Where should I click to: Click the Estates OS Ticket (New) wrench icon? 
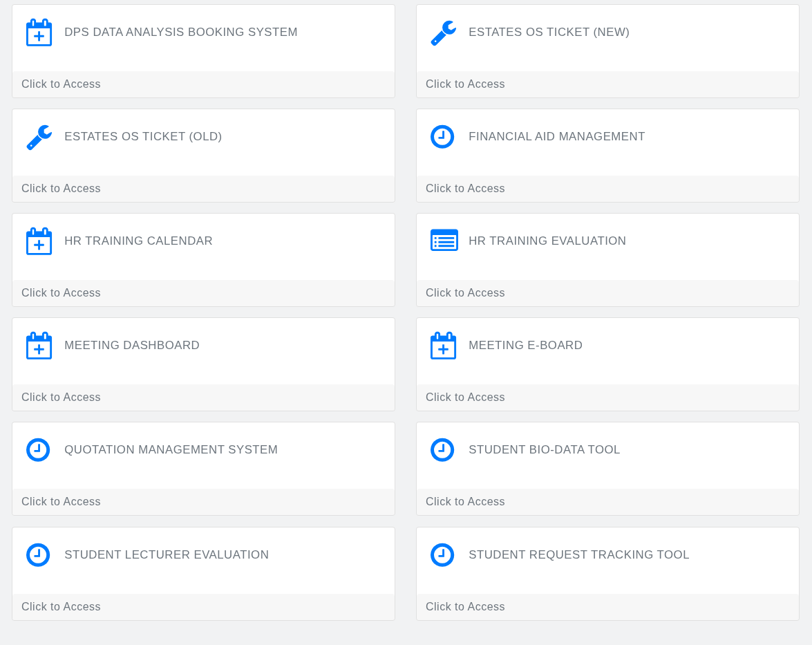click(x=443, y=33)
